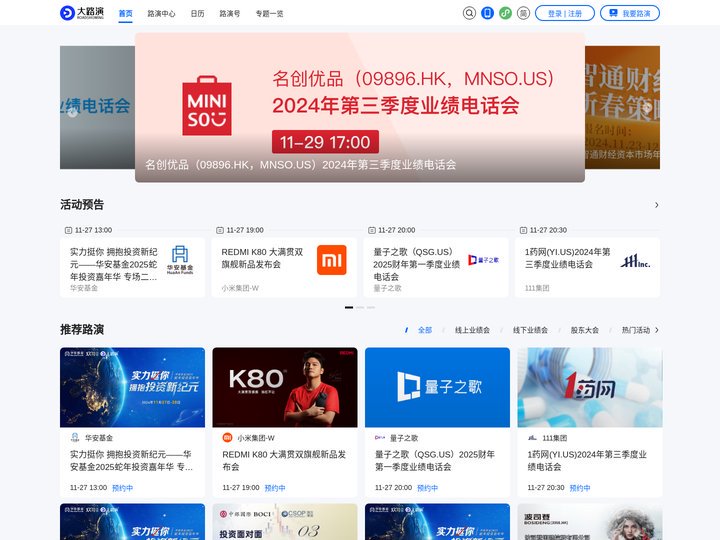
Task: Open the 路演号 navigation tab
Action: (230, 14)
